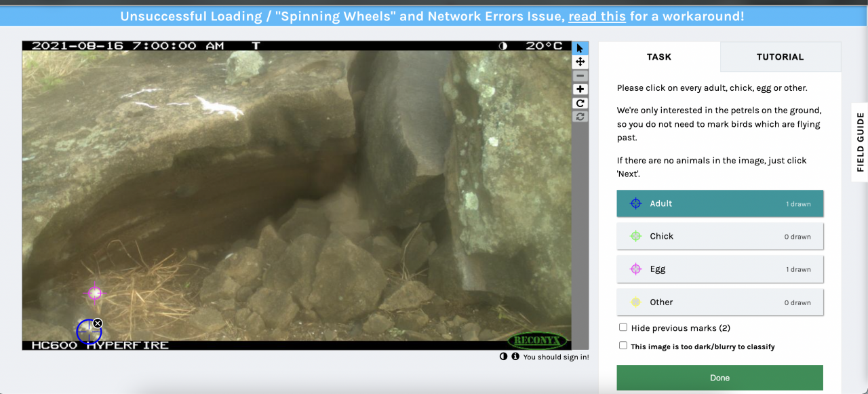Screen dimensions: 868x394
Task: Delete the blue adult mark via X
Action: point(98,323)
